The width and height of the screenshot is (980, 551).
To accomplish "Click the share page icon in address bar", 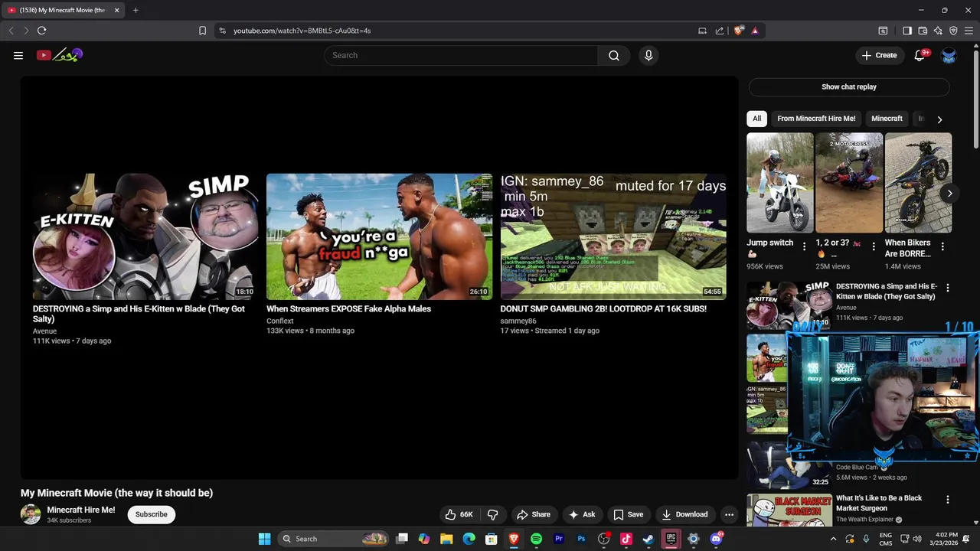I will [720, 31].
